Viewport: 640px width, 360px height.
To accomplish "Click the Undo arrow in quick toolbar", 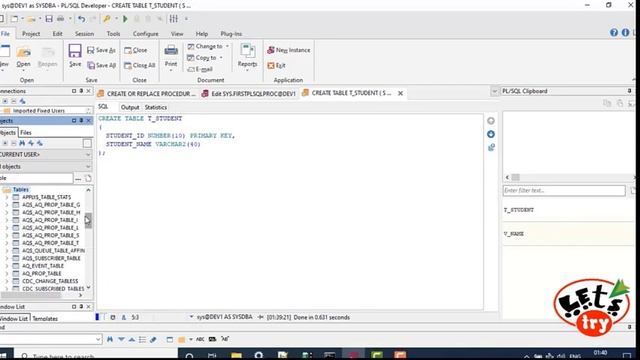I will (82, 19).
